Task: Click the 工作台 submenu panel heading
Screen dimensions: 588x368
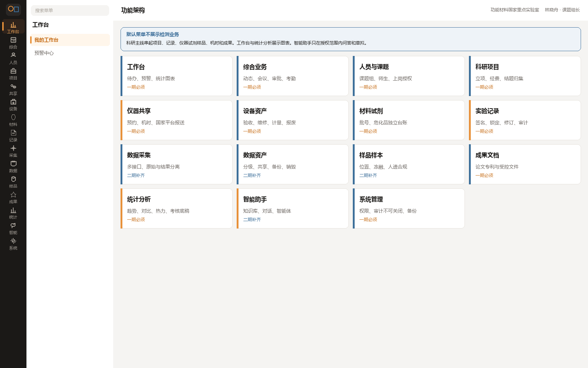Action: coord(40,25)
